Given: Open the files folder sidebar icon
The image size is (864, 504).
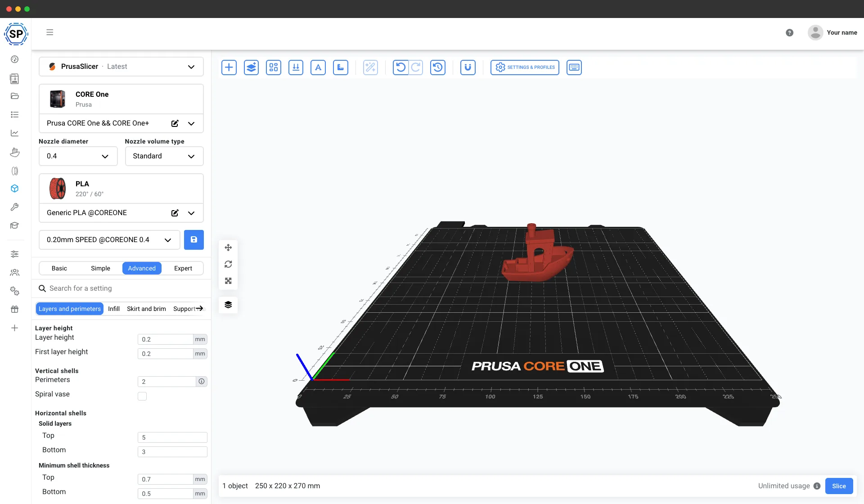Looking at the screenshot, I should click(14, 96).
